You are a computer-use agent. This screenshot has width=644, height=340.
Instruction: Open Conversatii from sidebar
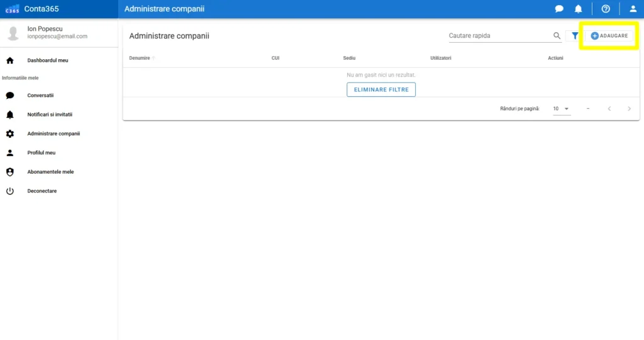point(40,96)
